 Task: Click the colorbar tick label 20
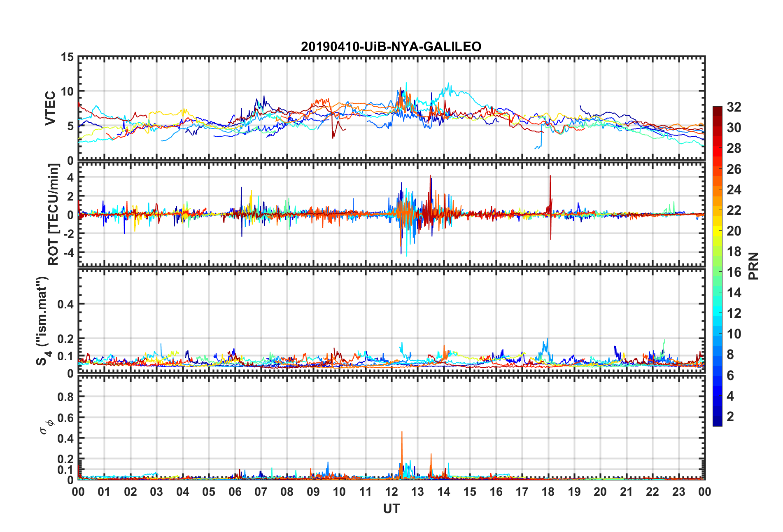pyautogui.click(x=734, y=231)
